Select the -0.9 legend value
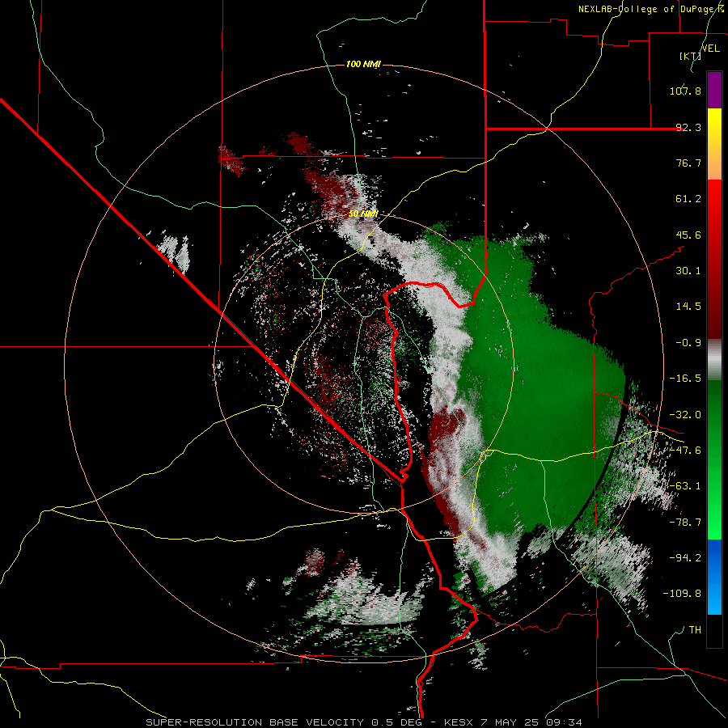The width and height of the screenshot is (728, 728). [x=688, y=343]
